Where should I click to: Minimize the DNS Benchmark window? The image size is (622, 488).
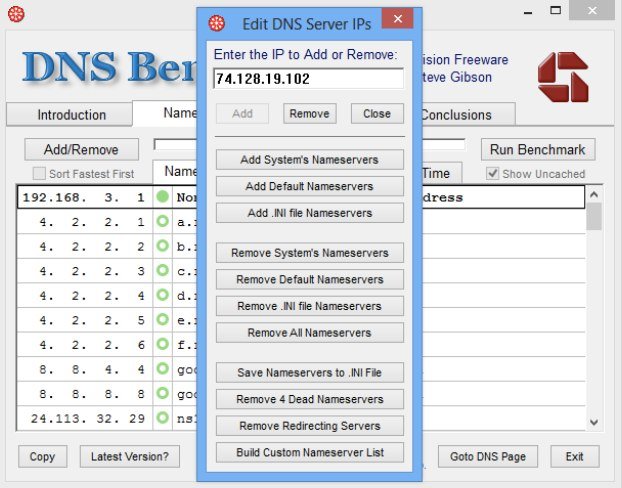pyautogui.click(x=528, y=12)
